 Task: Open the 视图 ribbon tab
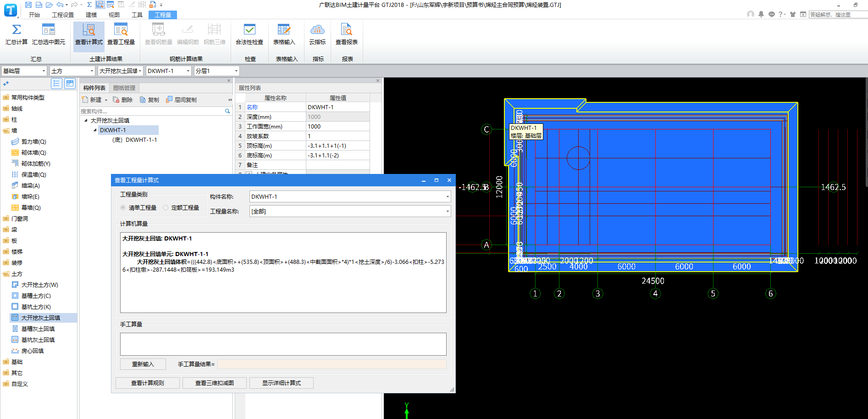[114, 15]
